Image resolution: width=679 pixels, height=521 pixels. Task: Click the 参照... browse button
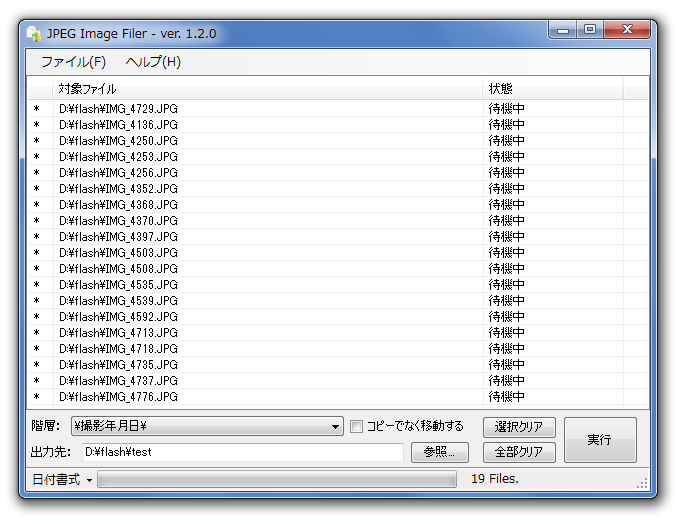[x=439, y=452]
